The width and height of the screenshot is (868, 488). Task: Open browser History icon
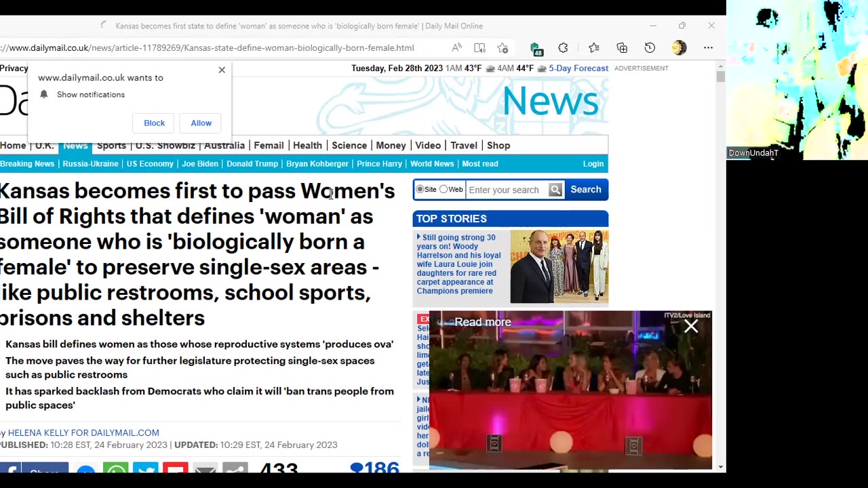(650, 47)
